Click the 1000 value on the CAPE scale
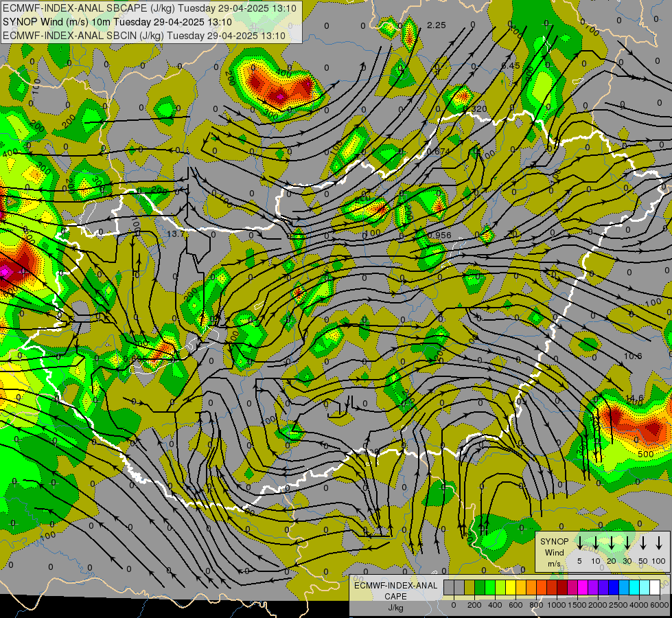Viewport: 672px width, 618px height. click(557, 605)
